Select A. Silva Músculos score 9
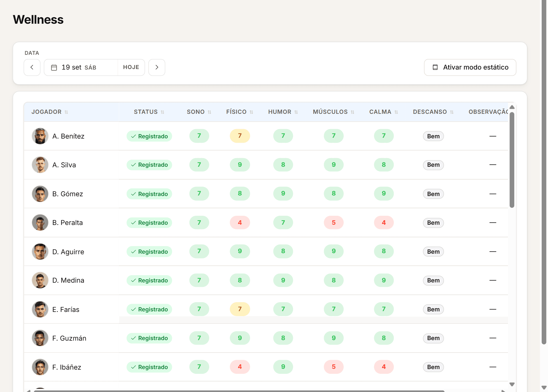This screenshot has height=392, width=548. click(334, 165)
